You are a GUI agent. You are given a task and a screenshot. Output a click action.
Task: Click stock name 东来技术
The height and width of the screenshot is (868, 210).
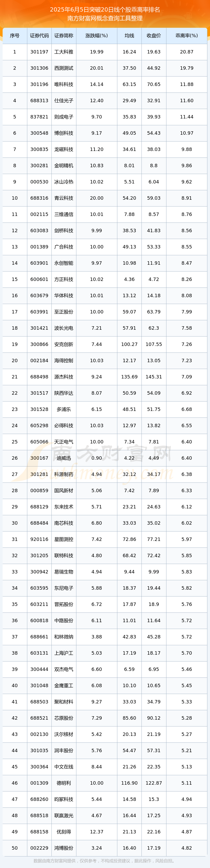coord(64,507)
